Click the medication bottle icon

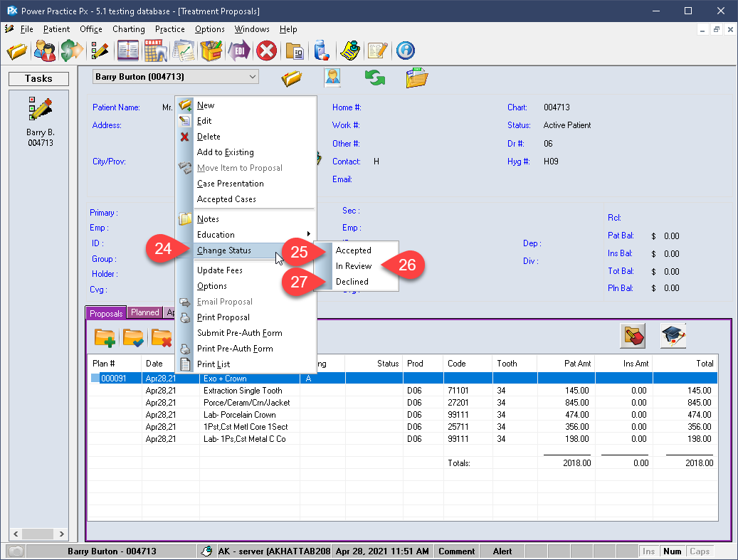pos(322,51)
